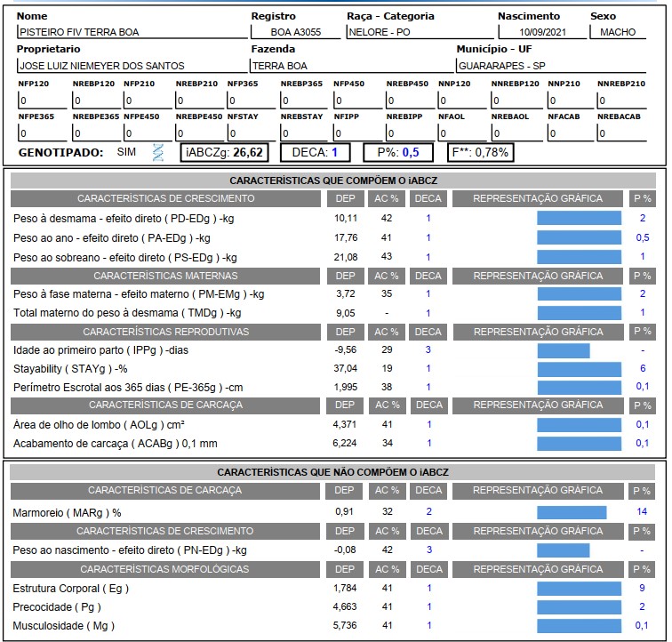Click the NNREBP210 value field

pyautogui.click(x=622, y=100)
